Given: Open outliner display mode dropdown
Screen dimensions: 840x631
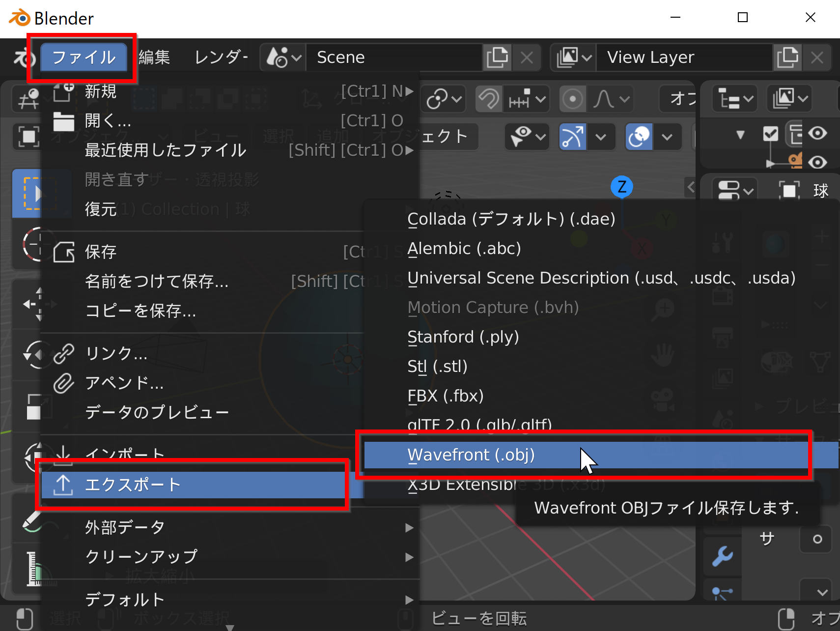Looking at the screenshot, I should coord(790,99).
